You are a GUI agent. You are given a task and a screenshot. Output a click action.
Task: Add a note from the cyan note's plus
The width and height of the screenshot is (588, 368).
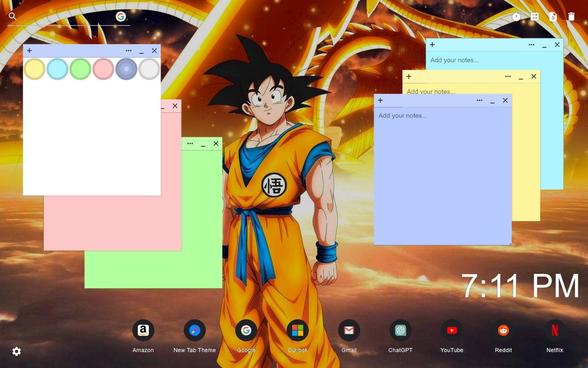[432, 45]
